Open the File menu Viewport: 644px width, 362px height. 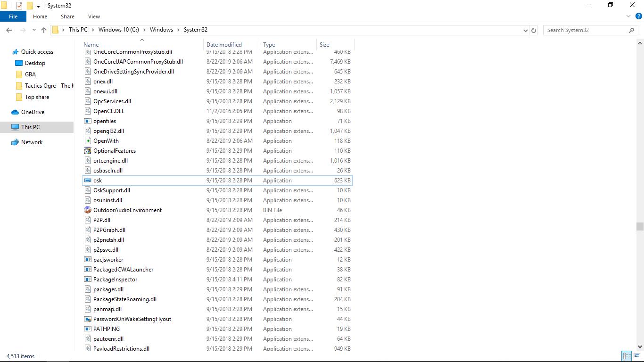pos(13,16)
